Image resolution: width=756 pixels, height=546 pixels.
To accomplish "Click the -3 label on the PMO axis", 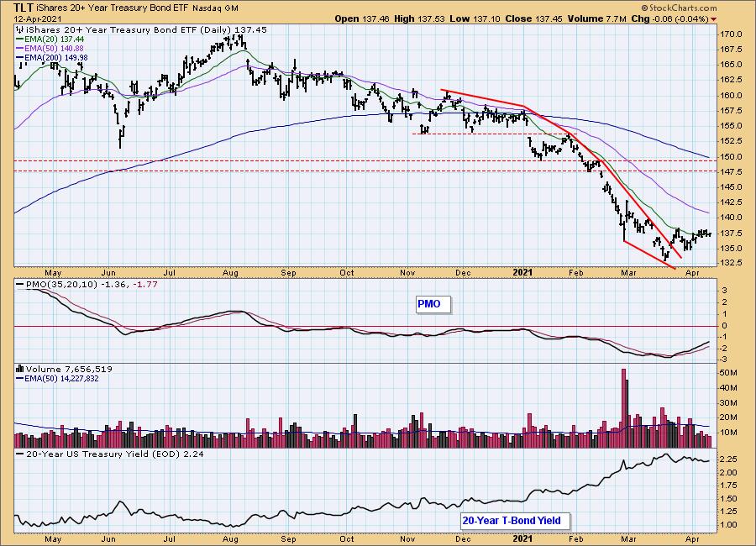I will point(725,360).
